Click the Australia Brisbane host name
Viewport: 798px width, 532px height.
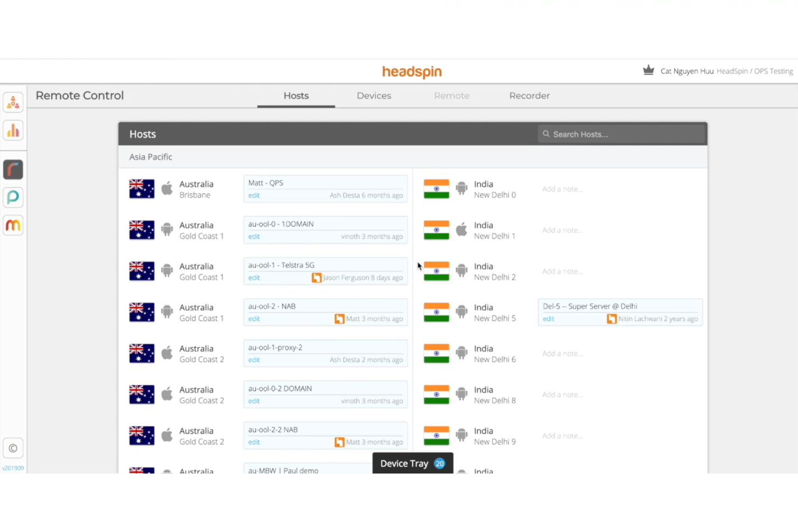click(196, 189)
